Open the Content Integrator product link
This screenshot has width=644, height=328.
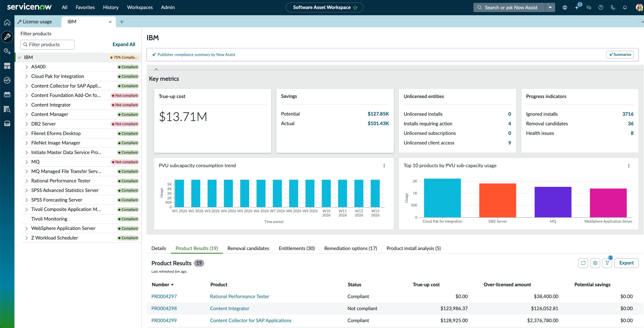click(230, 309)
